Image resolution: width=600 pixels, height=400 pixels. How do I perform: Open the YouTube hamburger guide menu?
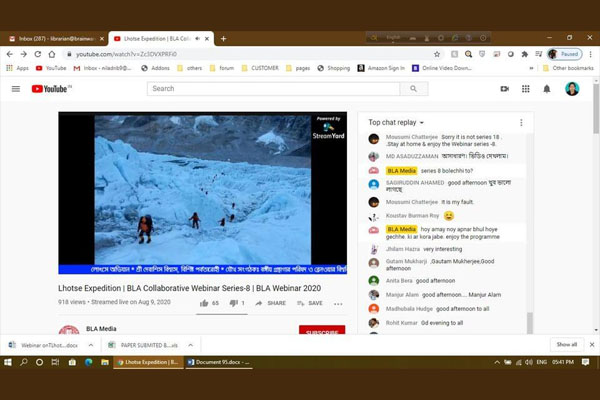click(15, 89)
